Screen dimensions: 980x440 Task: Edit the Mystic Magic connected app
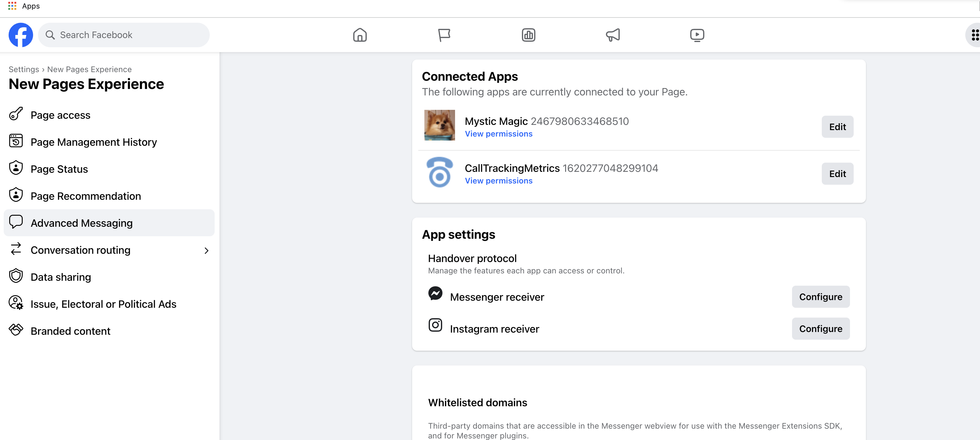(x=837, y=127)
